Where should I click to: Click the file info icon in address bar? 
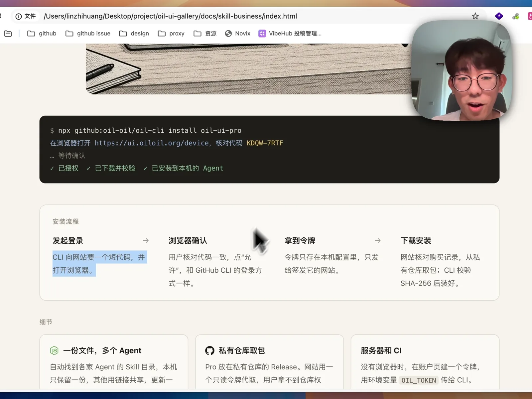[x=19, y=16]
